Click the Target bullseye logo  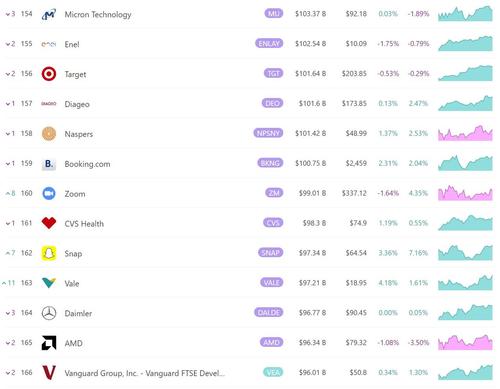(x=49, y=74)
